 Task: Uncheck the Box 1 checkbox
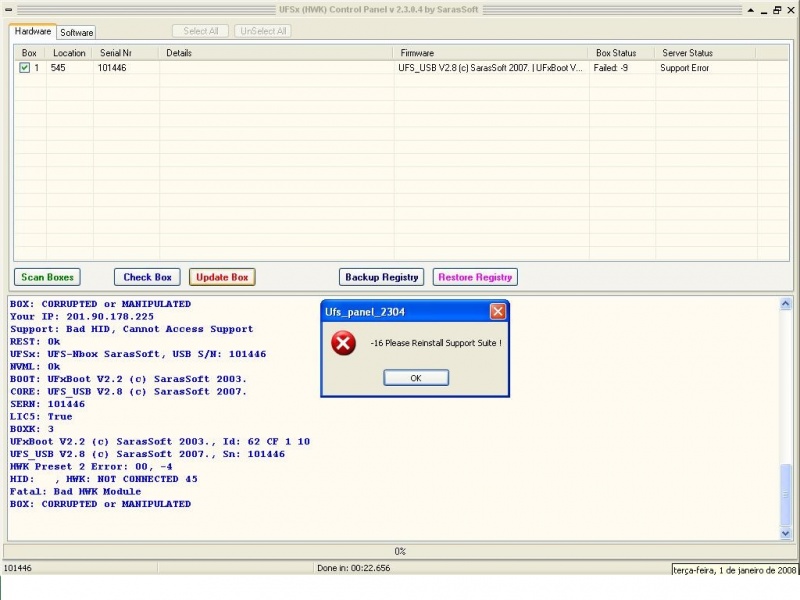click(24, 67)
